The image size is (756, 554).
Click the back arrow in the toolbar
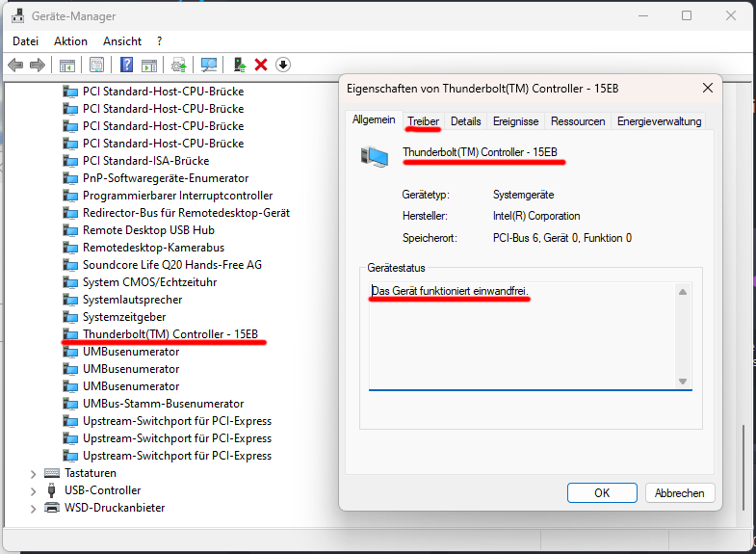tap(15, 65)
